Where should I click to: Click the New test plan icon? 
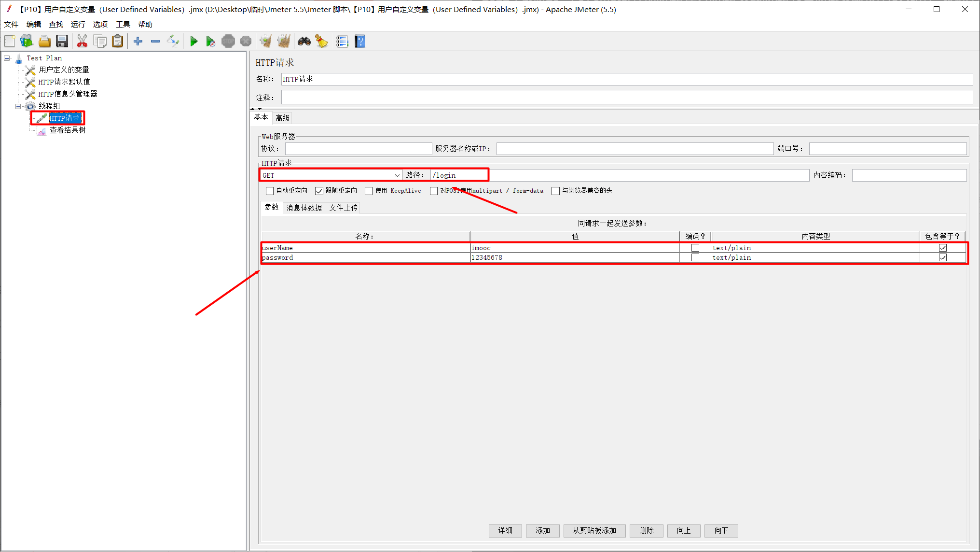[x=10, y=42]
